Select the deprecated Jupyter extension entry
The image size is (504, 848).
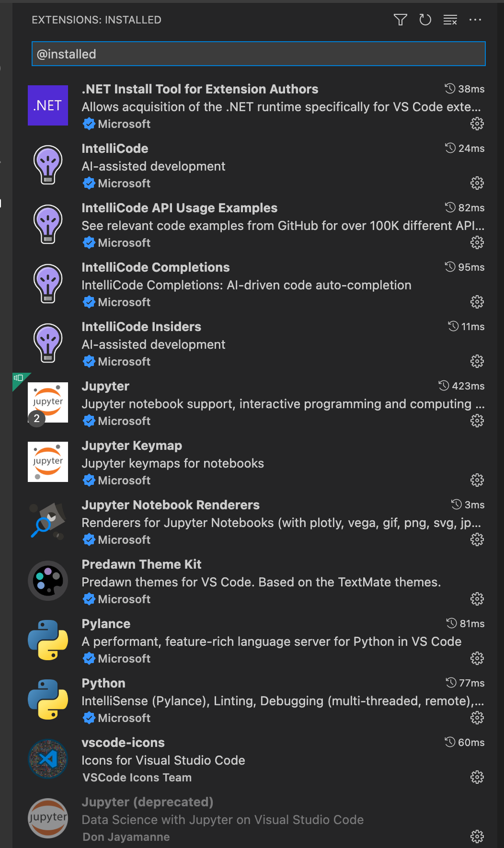(x=149, y=802)
